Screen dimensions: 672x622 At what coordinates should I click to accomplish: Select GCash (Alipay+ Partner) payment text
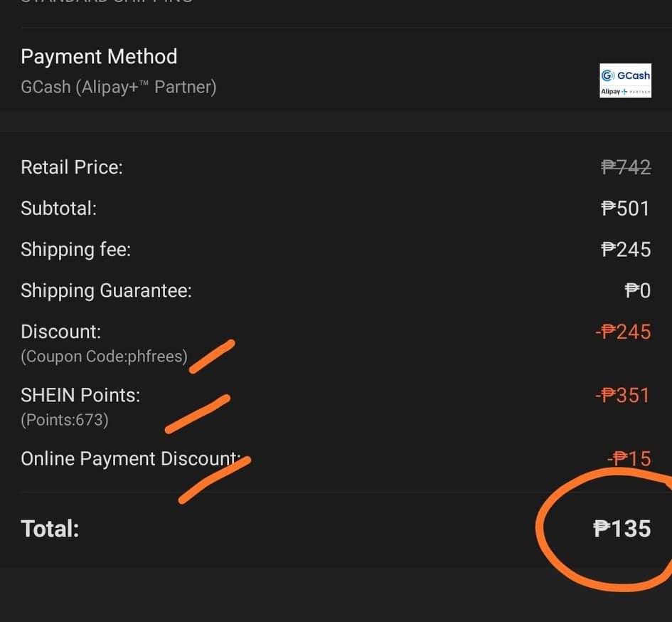[119, 87]
